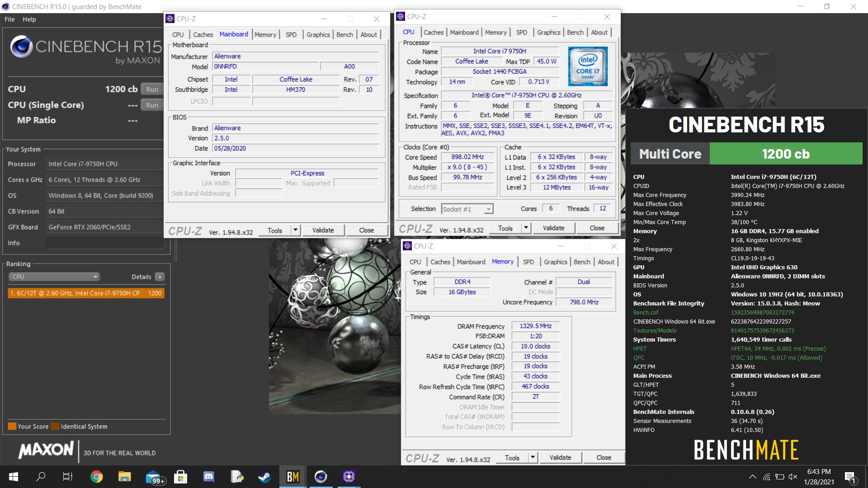Click HPET system timer entry
The width and height of the screenshot is (868, 488).
pyautogui.click(x=640, y=349)
